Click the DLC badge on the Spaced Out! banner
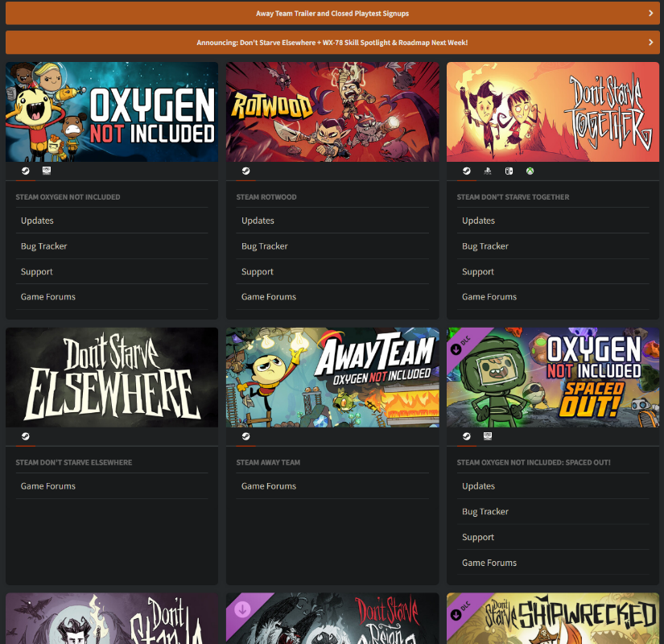The image size is (664, 644). [460, 345]
